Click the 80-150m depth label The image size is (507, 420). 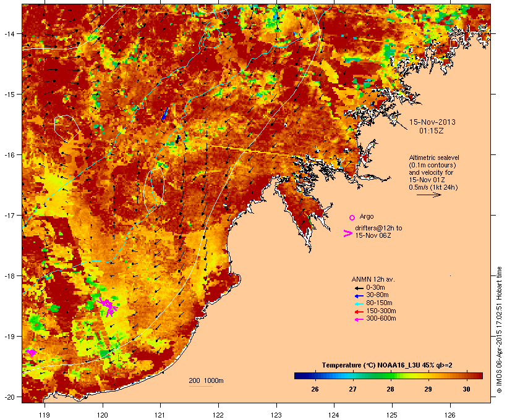pyautogui.click(x=379, y=303)
